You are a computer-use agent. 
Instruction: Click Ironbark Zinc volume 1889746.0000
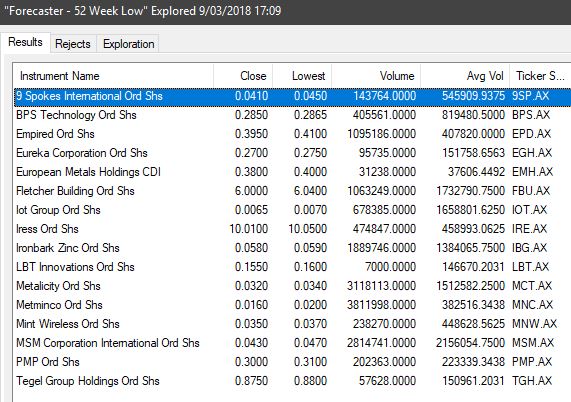click(x=382, y=248)
